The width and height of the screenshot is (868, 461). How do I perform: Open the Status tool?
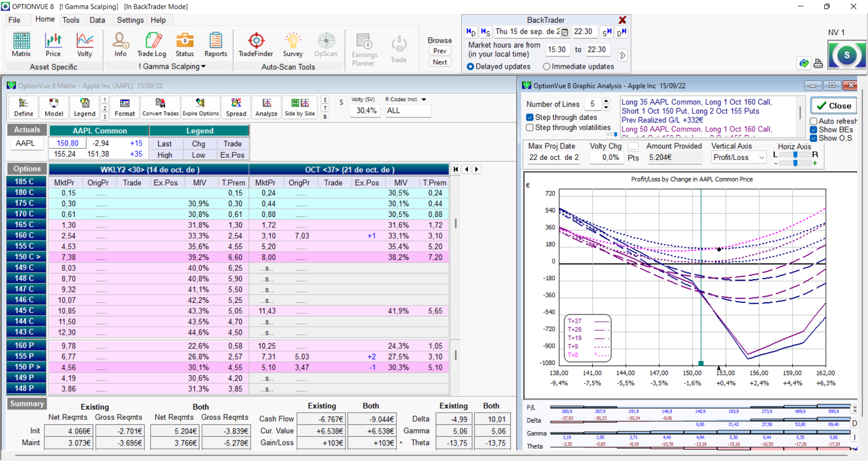coord(184,45)
